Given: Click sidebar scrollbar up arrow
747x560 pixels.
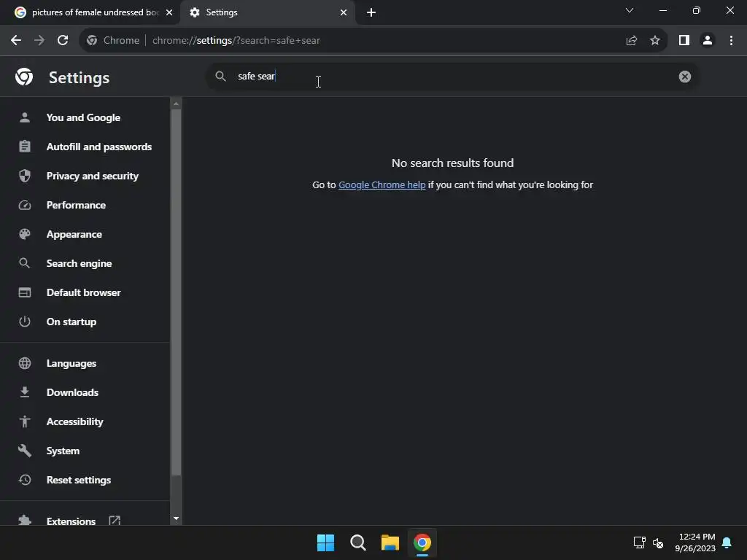Looking at the screenshot, I should (x=177, y=104).
